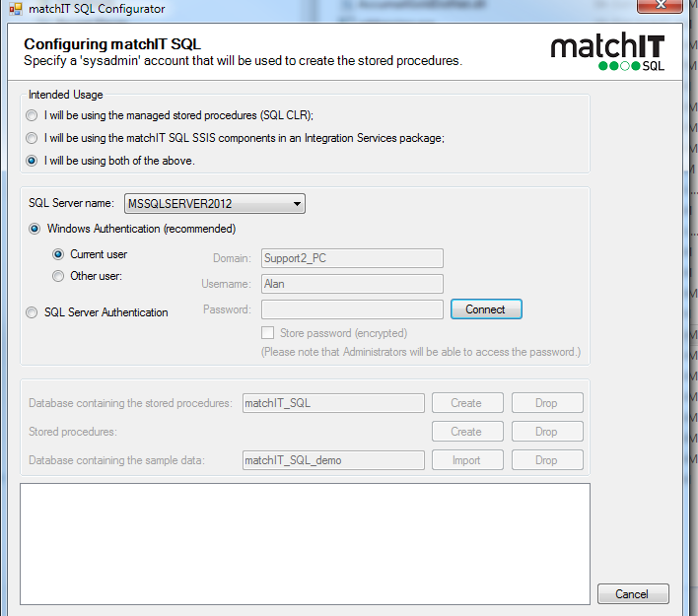The height and width of the screenshot is (616, 698).
Task: Click the matchIT_SQL_demo database field
Action: pyautogui.click(x=333, y=460)
